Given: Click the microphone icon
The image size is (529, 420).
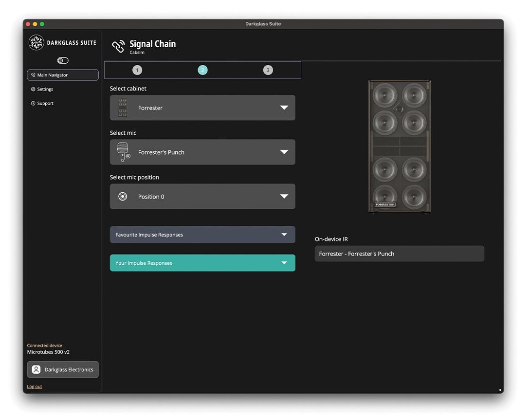Looking at the screenshot, I should click(x=123, y=152).
